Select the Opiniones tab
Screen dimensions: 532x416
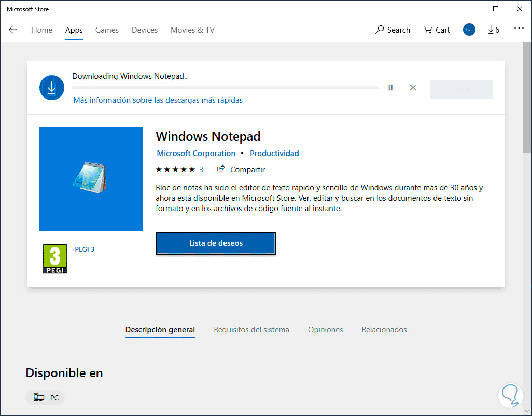tap(326, 330)
